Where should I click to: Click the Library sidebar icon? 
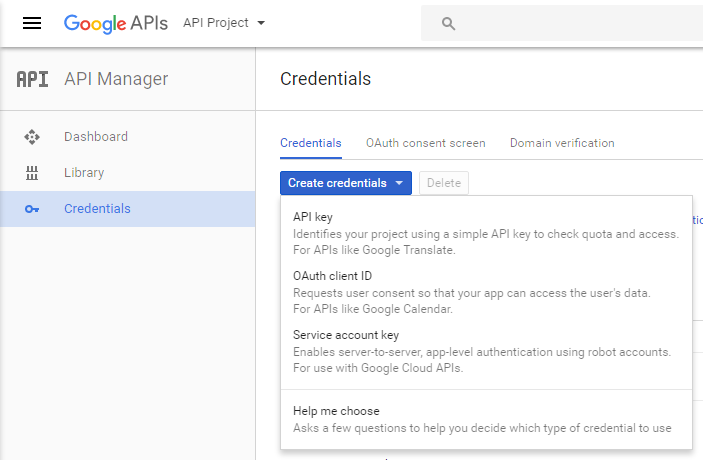coord(32,173)
